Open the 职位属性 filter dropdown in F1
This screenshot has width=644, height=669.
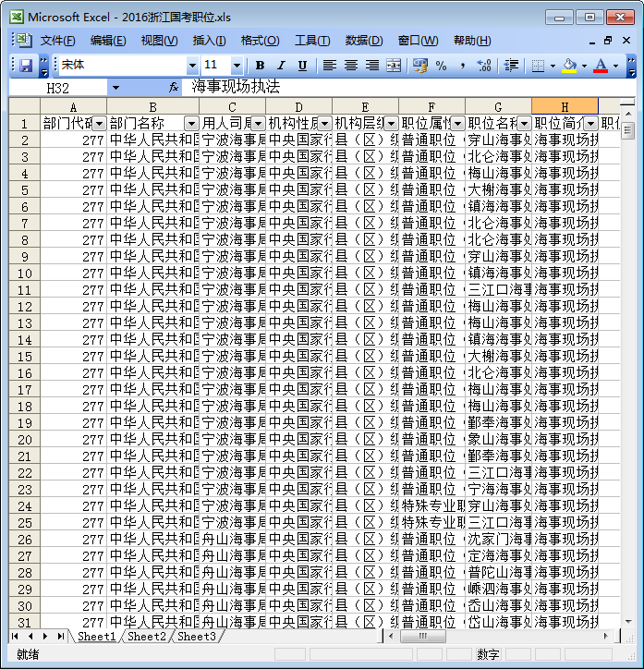(457, 124)
